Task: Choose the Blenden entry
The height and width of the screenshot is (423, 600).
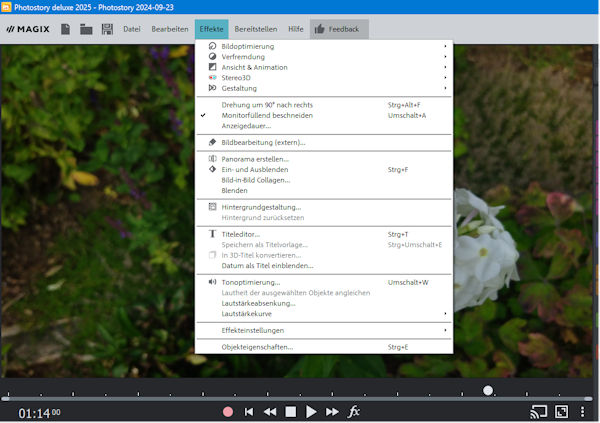Action: 324,191
